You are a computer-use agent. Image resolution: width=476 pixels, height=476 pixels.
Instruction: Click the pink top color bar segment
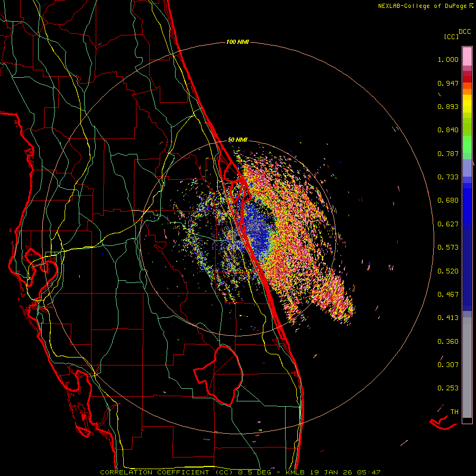click(467, 57)
